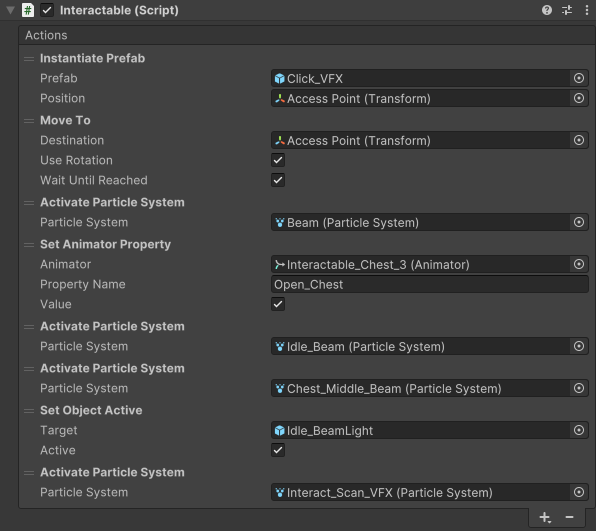Open component help reference icon
The height and width of the screenshot is (531, 596).
click(547, 10)
